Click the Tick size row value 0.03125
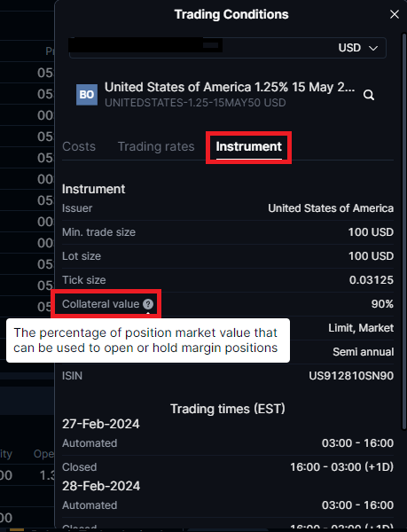The width and height of the screenshot is (407, 532). [372, 280]
